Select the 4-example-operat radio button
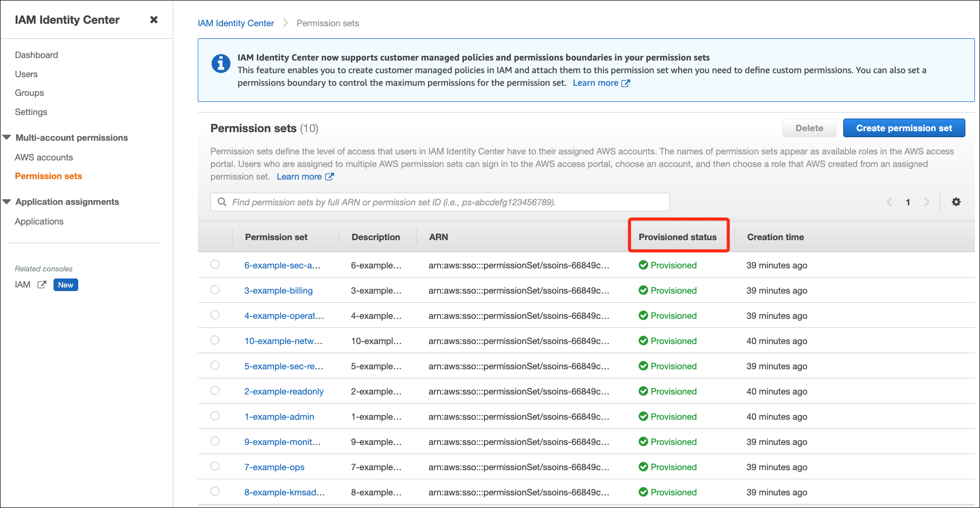 tap(215, 315)
